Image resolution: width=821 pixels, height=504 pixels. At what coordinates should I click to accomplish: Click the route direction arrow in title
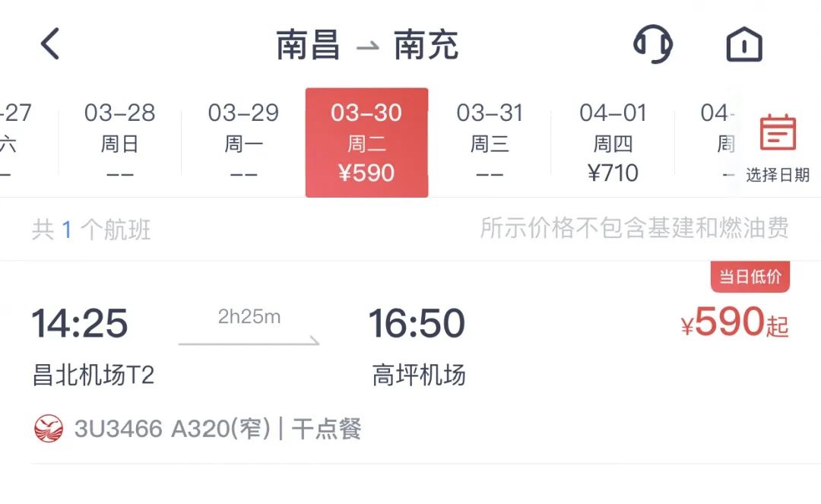pyautogui.click(x=368, y=46)
